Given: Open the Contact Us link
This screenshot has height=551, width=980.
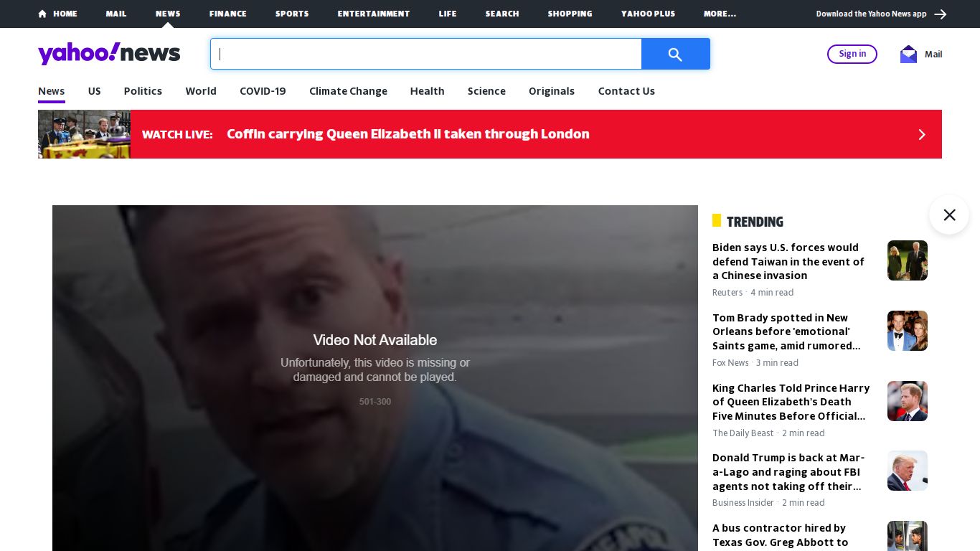Looking at the screenshot, I should click(626, 91).
